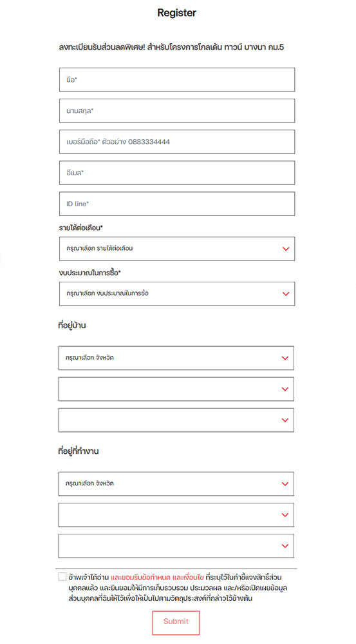The image size is (356, 644).
Task: Click into the อีเมล email field
Action: click(177, 173)
